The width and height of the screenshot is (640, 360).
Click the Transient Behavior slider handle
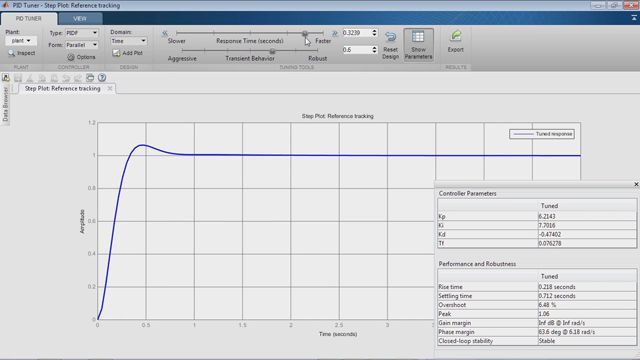[272, 51]
